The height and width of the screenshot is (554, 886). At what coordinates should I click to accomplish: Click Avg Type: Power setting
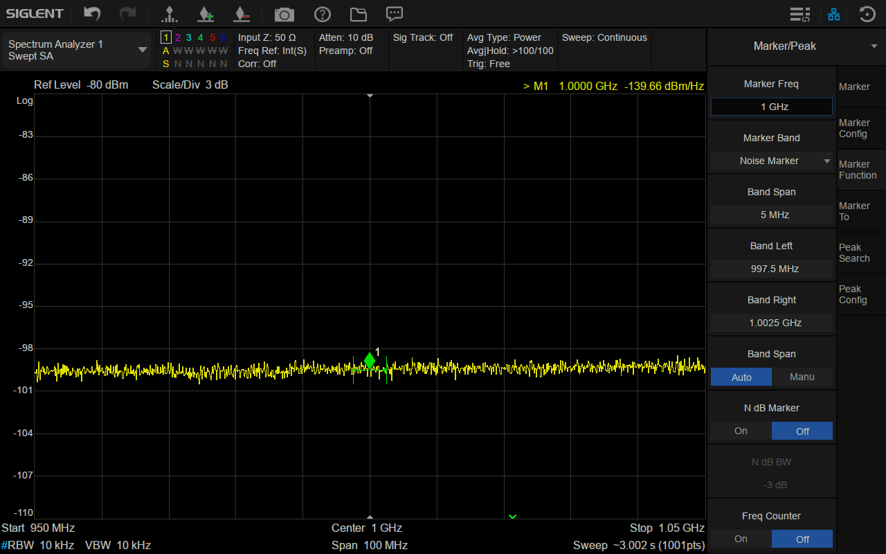[x=503, y=37]
